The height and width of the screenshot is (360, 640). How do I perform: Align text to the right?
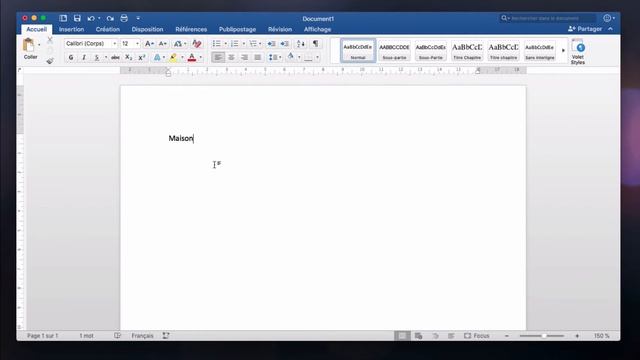coord(244,58)
